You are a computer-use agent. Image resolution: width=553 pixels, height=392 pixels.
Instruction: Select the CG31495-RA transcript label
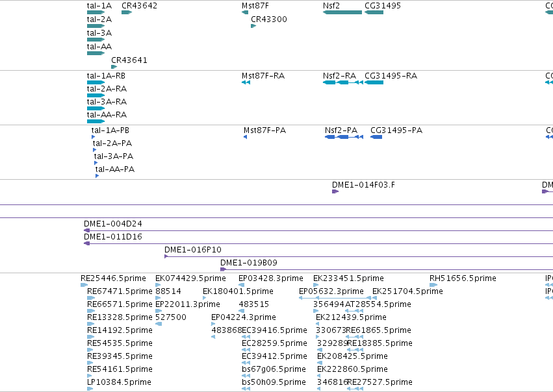[x=391, y=76]
